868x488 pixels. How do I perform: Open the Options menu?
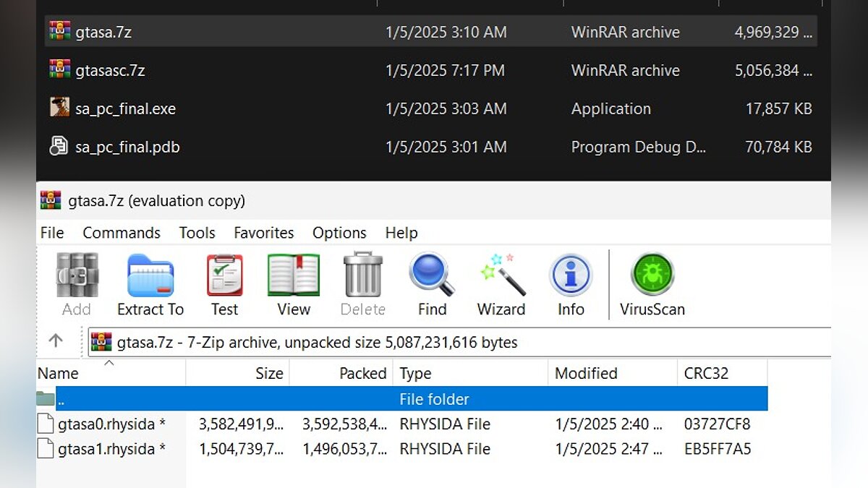coord(339,233)
